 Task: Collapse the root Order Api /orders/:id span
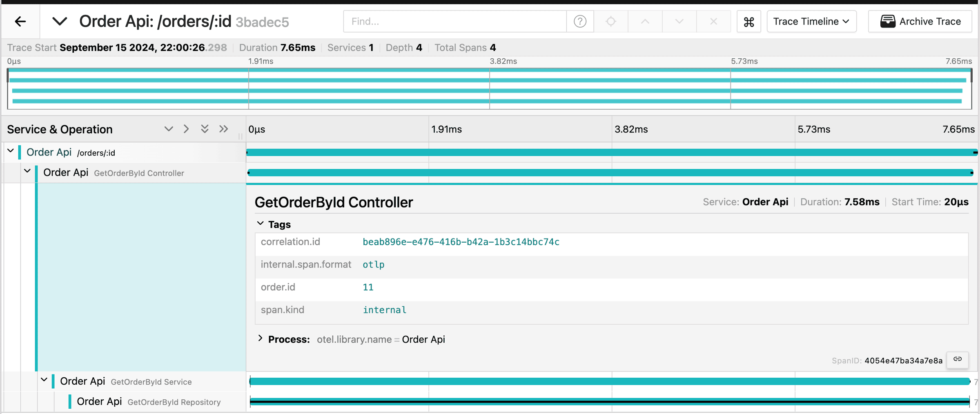(x=11, y=152)
